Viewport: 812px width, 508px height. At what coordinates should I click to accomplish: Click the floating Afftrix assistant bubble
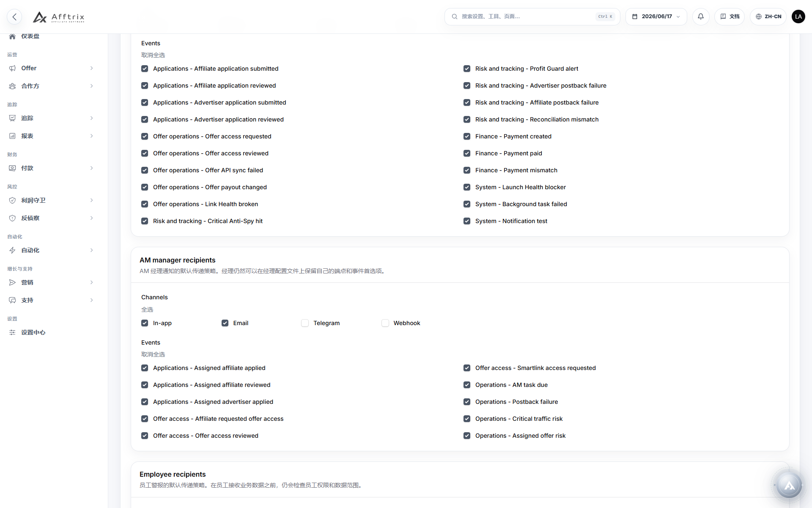click(x=789, y=485)
